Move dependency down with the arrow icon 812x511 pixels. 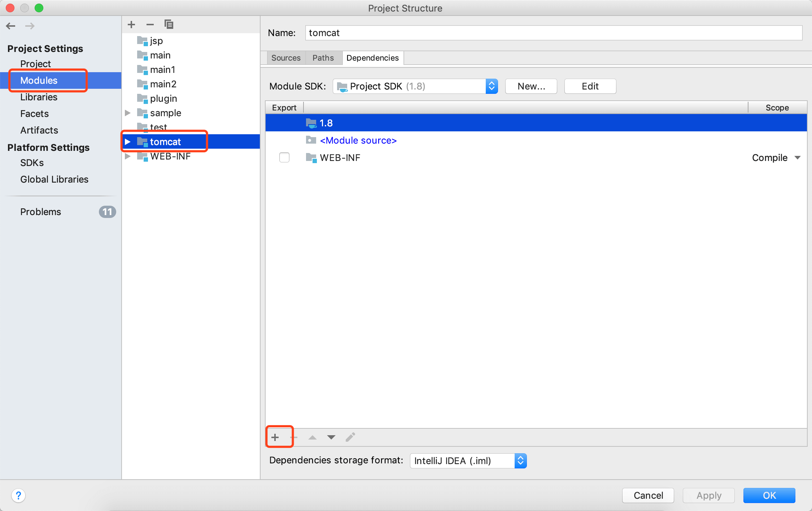tap(331, 437)
